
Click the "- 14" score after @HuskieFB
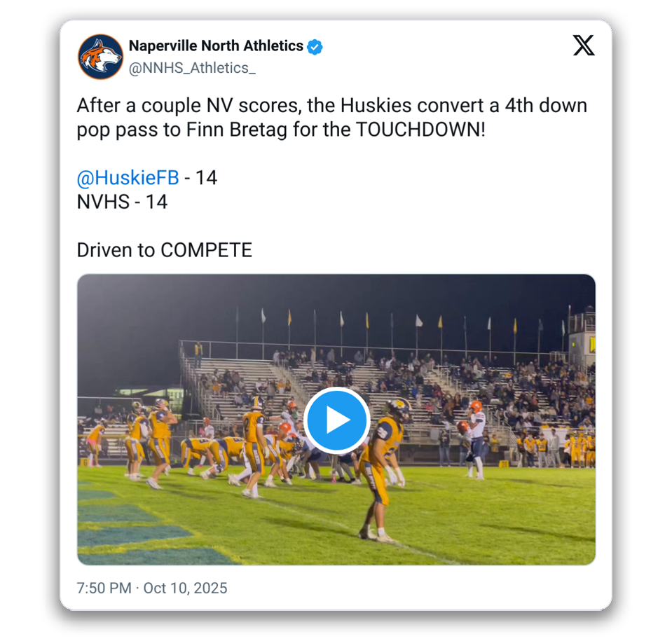[200, 178]
